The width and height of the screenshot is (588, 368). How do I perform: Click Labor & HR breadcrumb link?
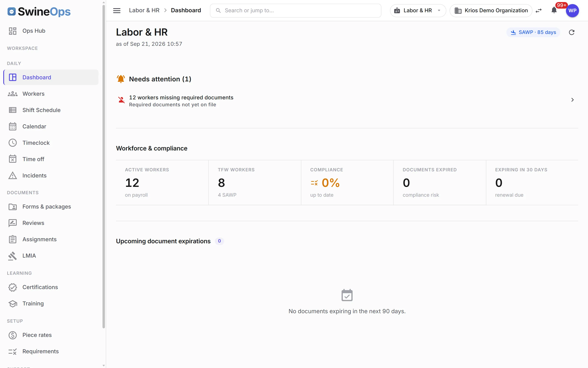[x=144, y=10]
